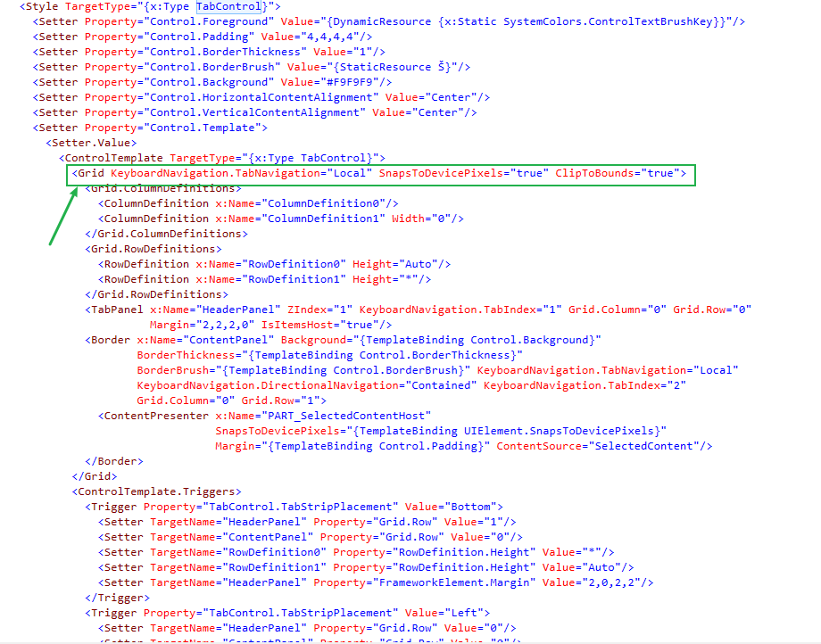Viewport: 821px width, 644px height.
Task: Click PART_SelectedContentHost name in ContentPresenter
Action: coord(323,416)
